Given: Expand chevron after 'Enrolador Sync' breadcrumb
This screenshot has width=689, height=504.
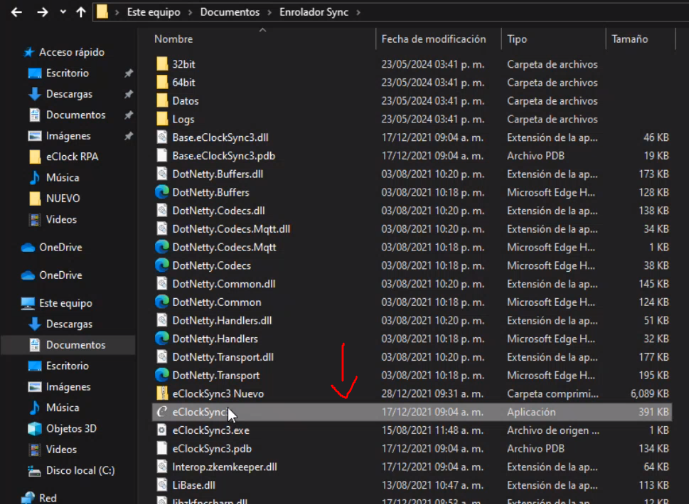Looking at the screenshot, I should [359, 12].
